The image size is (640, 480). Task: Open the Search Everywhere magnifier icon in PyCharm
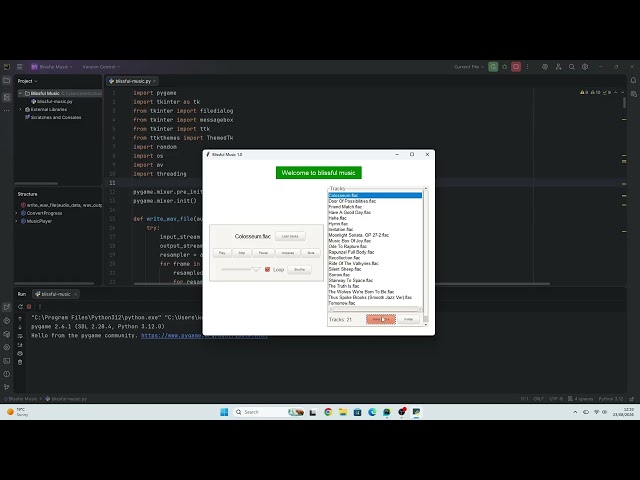pos(572,67)
